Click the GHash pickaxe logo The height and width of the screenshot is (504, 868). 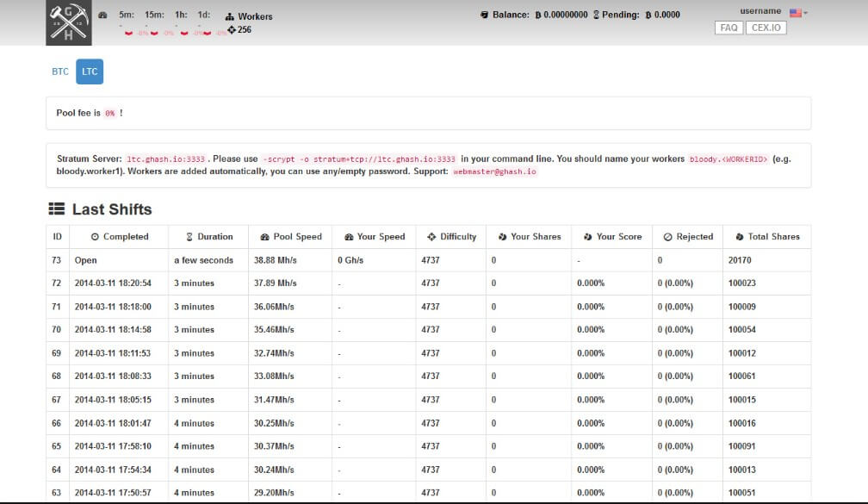click(x=68, y=23)
